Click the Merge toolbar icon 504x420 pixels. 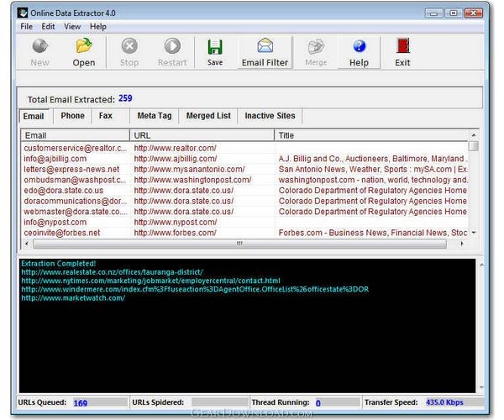(317, 47)
